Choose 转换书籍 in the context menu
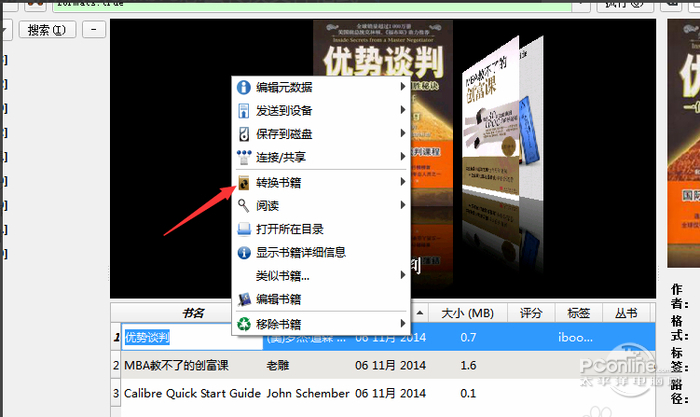700x417 pixels. coord(321,183)
